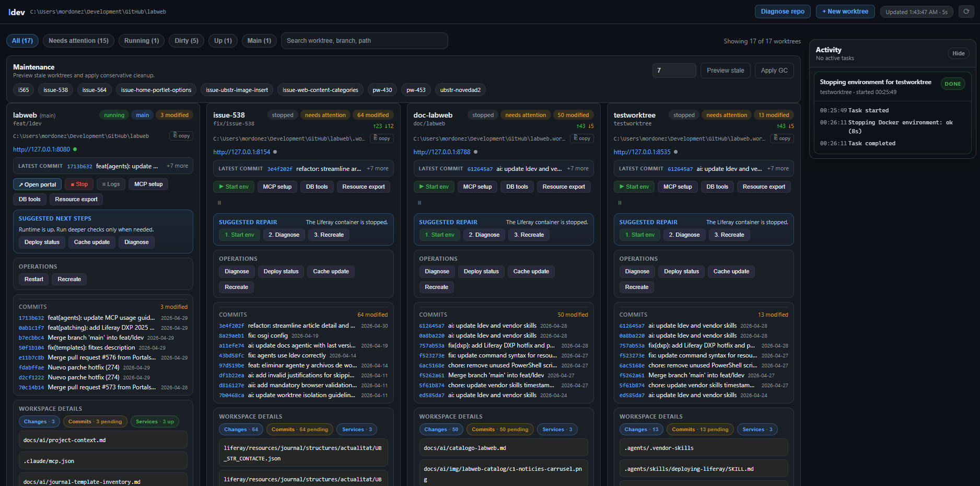Open MCP setup for labweb
The width and height of the screenshot is (980, 486).
[148, 184]
